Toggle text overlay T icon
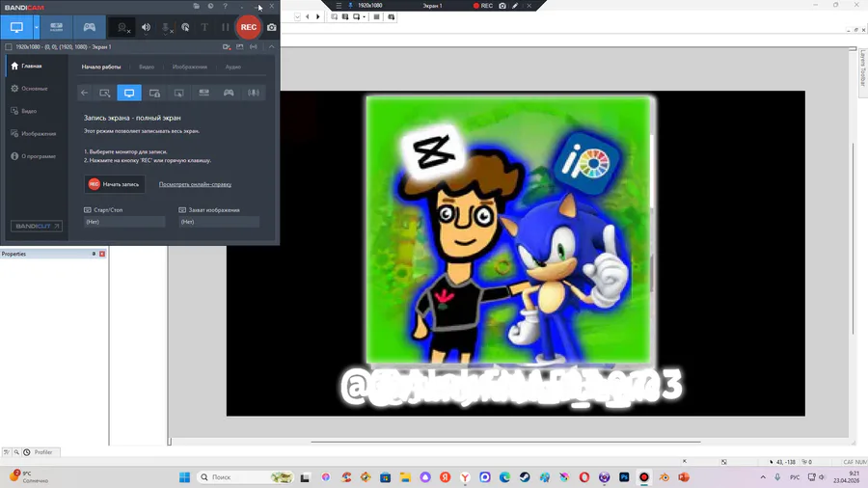868x488 pixels. tap(204, 27)
